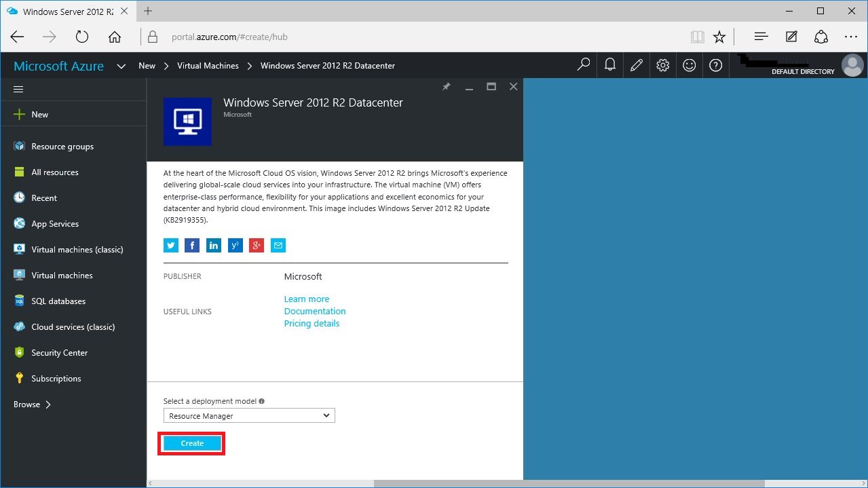Click the All resources grid icon
This screenshot has width=868, height=488.
pos(19,172)
